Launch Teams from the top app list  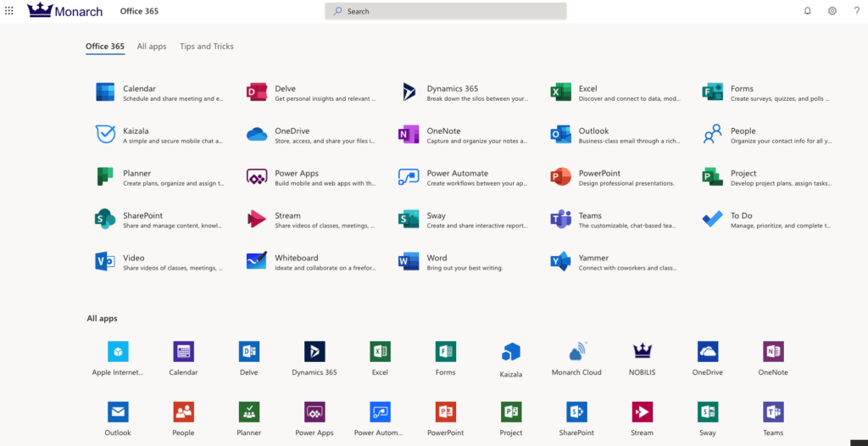click(x=615, y=220)
